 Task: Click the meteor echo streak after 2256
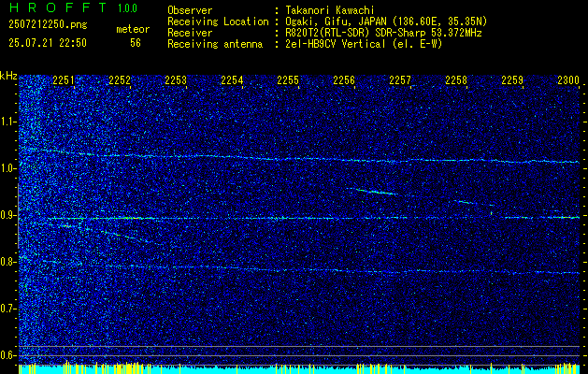(x=375, y=192)
